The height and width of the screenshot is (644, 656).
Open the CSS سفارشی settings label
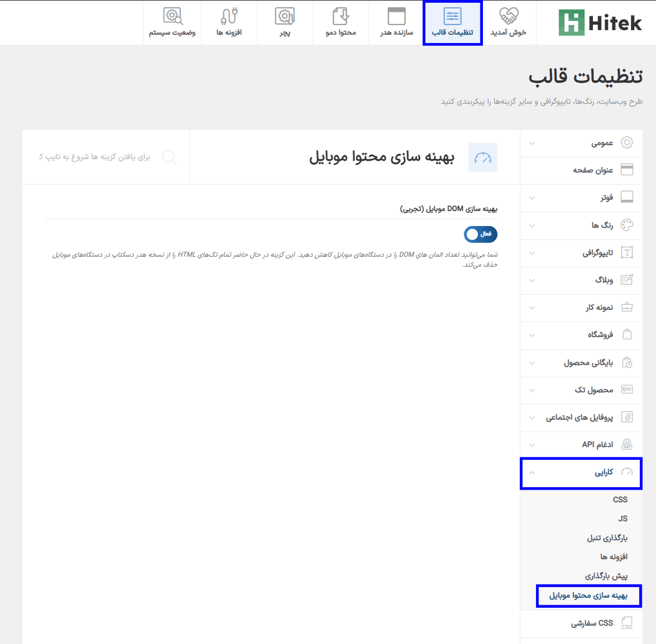[592, 623]
